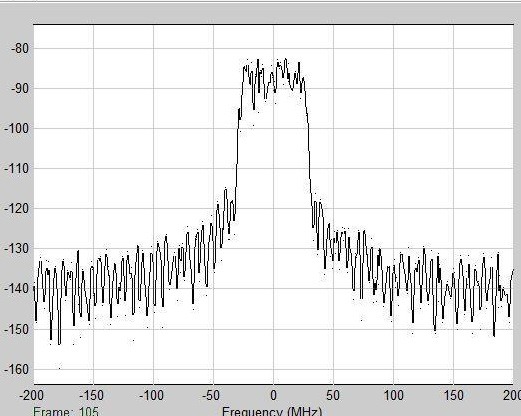Click the -120 y-axis tick label
The image size is (521, 416).
(x=17, y=209)
